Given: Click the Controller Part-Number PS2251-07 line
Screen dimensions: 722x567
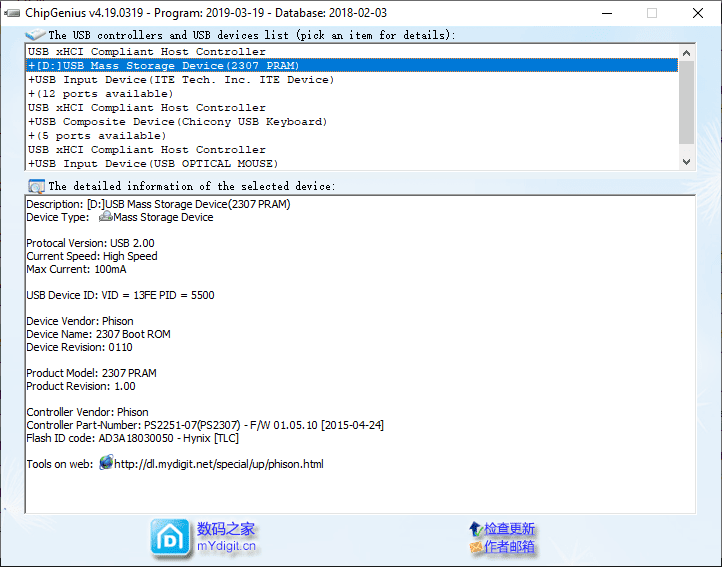Looking at the screenshot, I should pyautogui.click(x=205, y=425).
